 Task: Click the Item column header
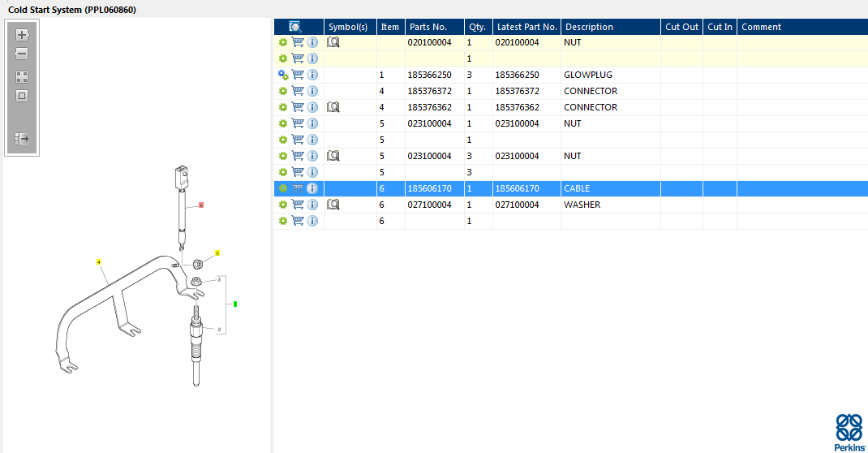click(390, 27)
